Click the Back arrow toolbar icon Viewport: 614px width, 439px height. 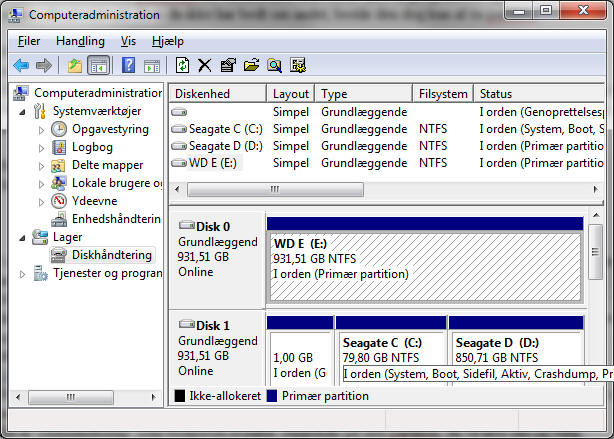pos(21,65)
